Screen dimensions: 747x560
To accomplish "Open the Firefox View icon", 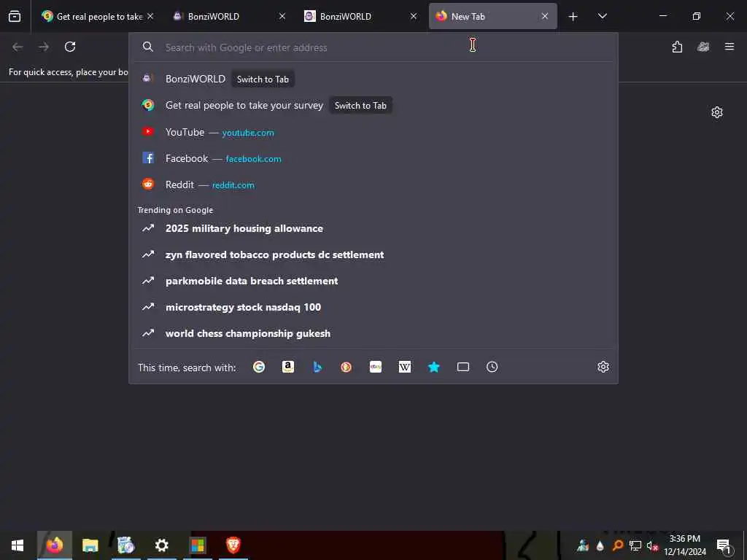I will pyautogui.click(x=15, y=16).
